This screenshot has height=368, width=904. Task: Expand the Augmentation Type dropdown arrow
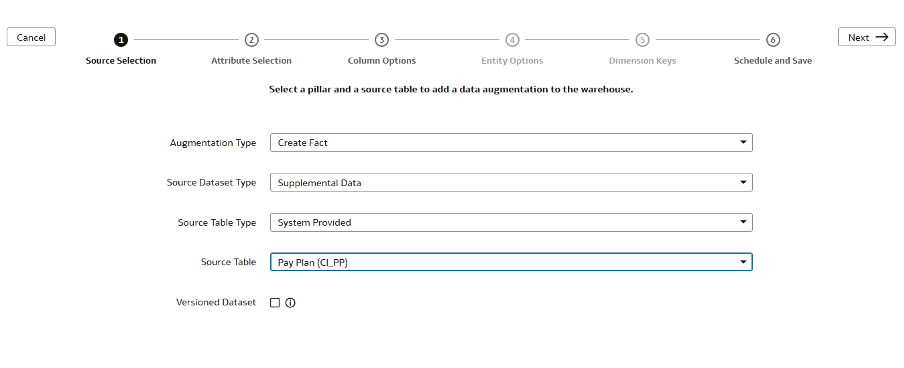[x=743, y=142]
